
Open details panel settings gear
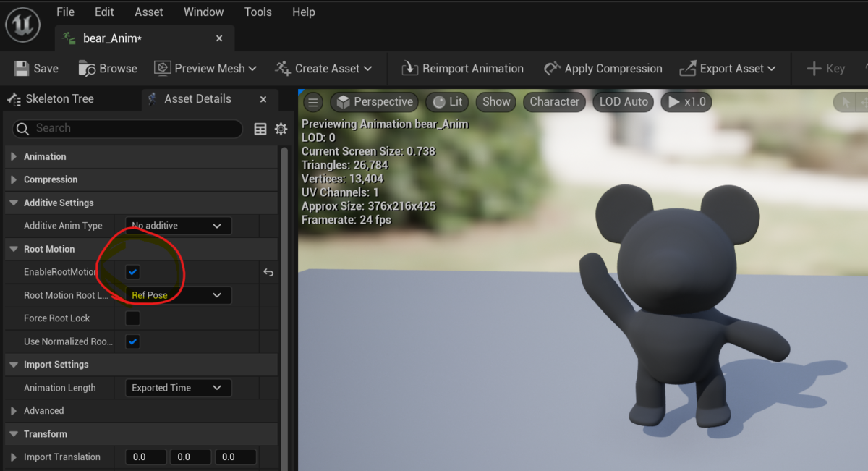coord(281,129)
